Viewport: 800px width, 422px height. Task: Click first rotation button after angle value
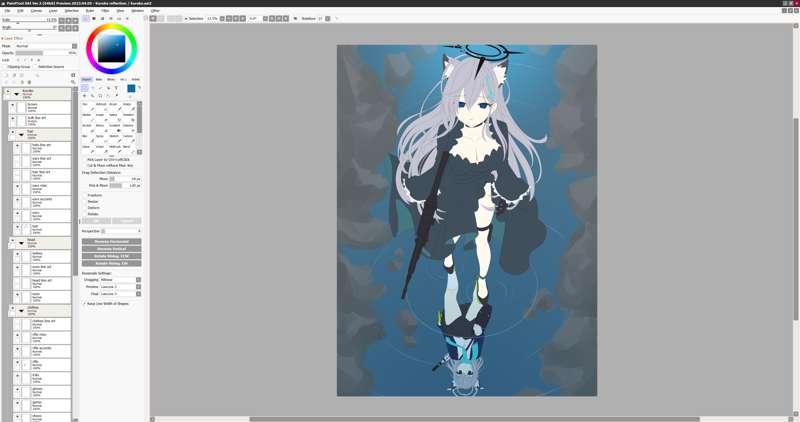pos(265,18)
